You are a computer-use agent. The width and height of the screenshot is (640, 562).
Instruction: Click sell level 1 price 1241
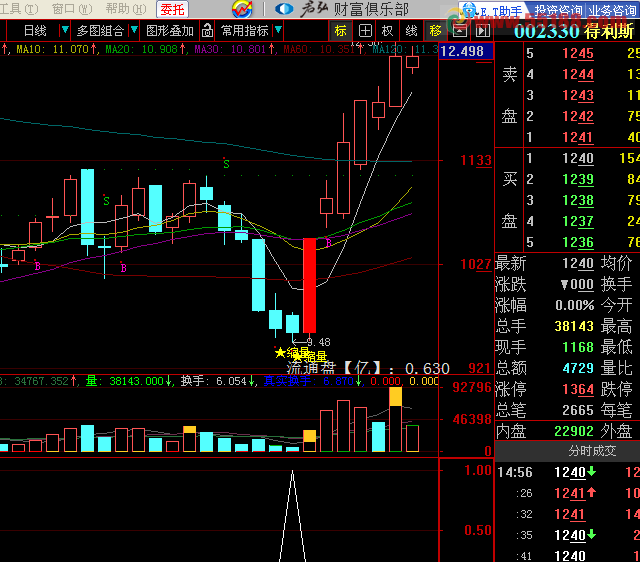578,138
